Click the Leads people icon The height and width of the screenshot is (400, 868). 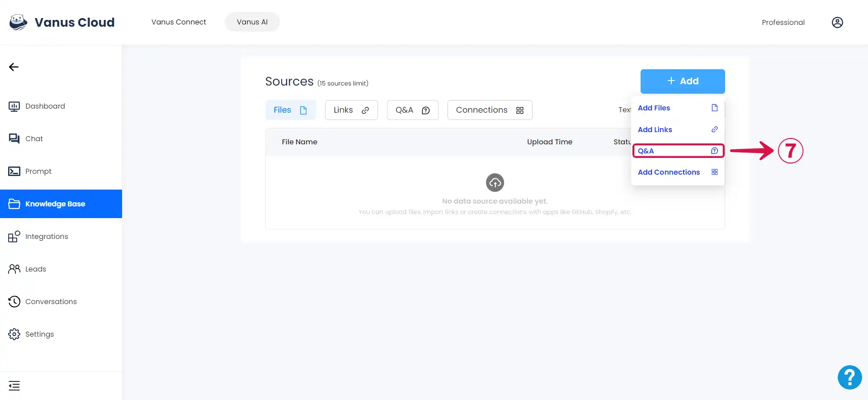tap(14, 269)
